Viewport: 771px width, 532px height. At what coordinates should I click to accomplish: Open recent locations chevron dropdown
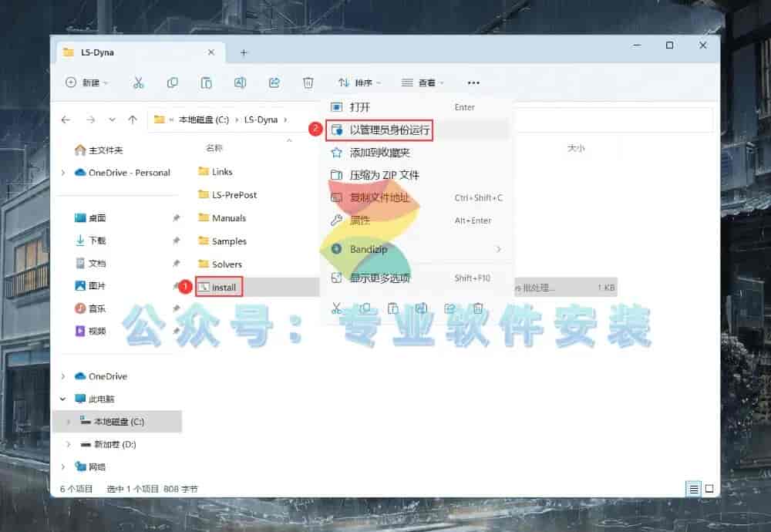tap(112, 120)
